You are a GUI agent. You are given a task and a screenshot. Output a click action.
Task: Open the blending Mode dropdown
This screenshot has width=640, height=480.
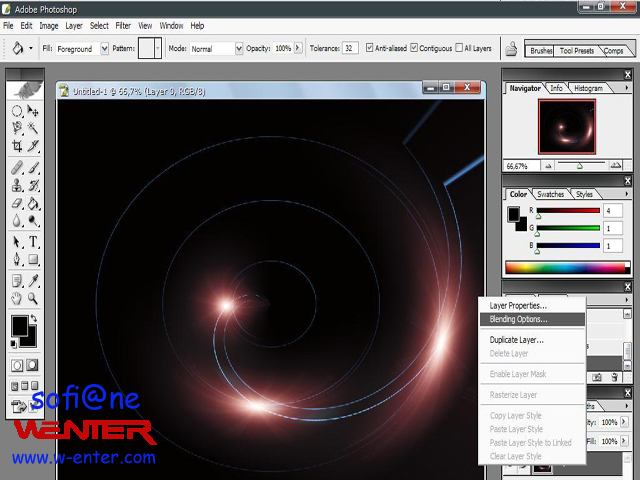pyautogui.click(x=236, y=48)
